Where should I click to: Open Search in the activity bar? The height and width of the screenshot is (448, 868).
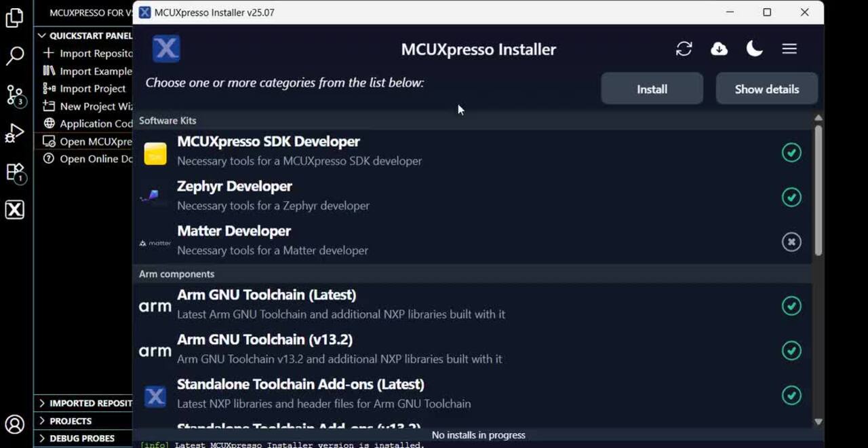tap(15, 56)
